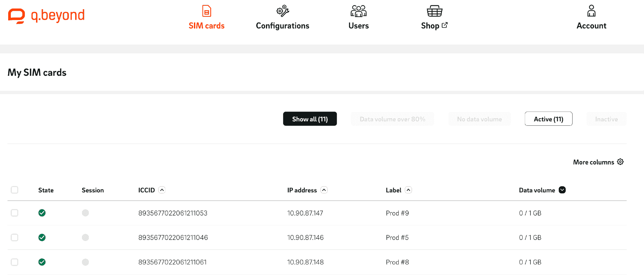
Task: Open the Account person icon
Action: click(591, 11)
